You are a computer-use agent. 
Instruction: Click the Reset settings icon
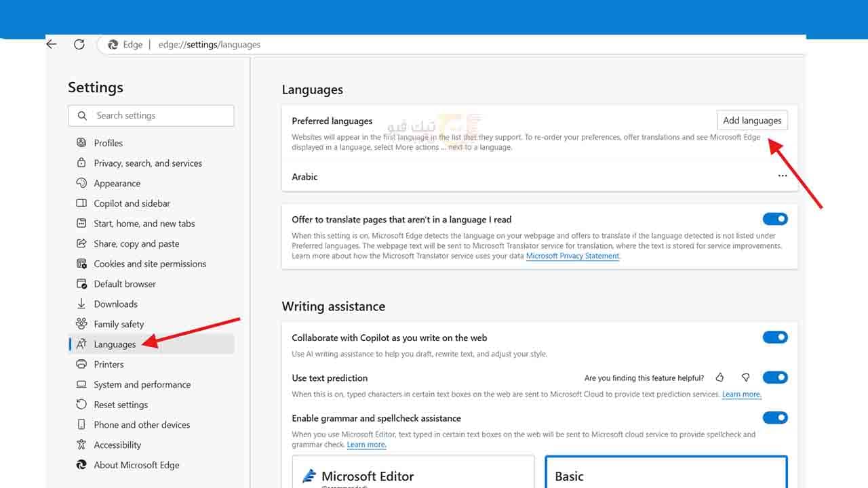(81, 405)
